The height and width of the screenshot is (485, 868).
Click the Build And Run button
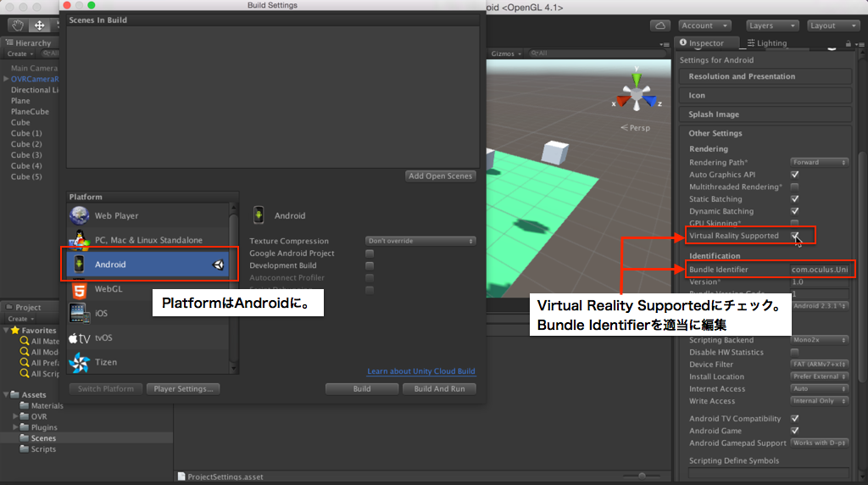click(439, 388)
